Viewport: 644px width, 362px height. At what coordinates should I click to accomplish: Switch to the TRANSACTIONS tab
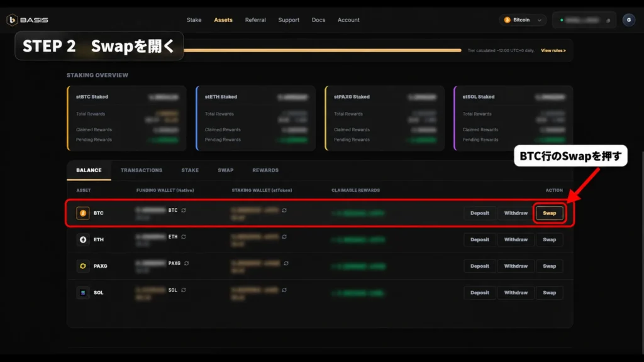click(142, 170)
